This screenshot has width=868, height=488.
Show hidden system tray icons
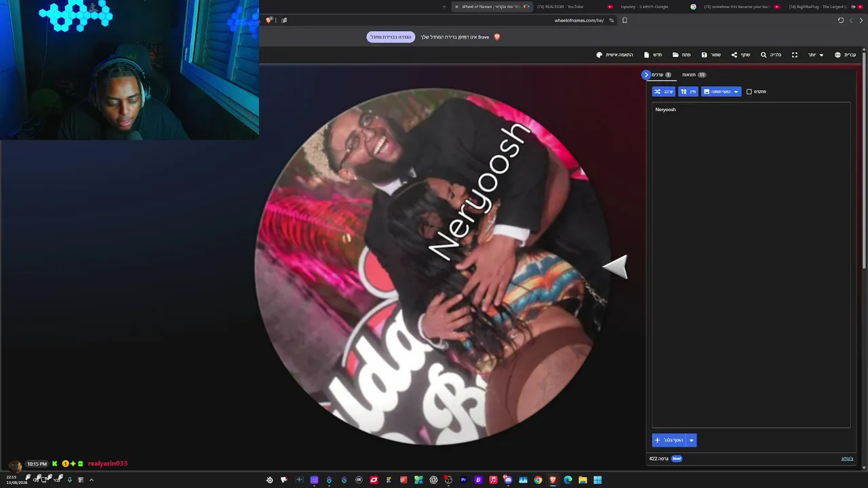(92, 480)
